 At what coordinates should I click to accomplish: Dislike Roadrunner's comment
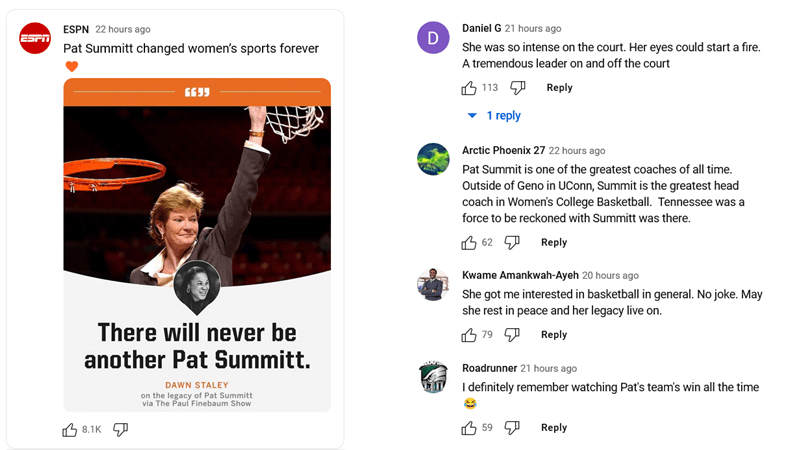[512, 428]
